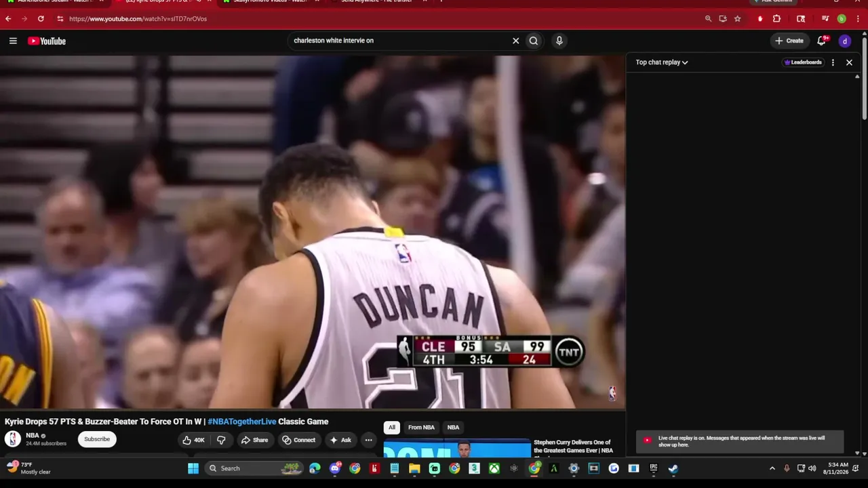View site information icon in address bar

60,19
